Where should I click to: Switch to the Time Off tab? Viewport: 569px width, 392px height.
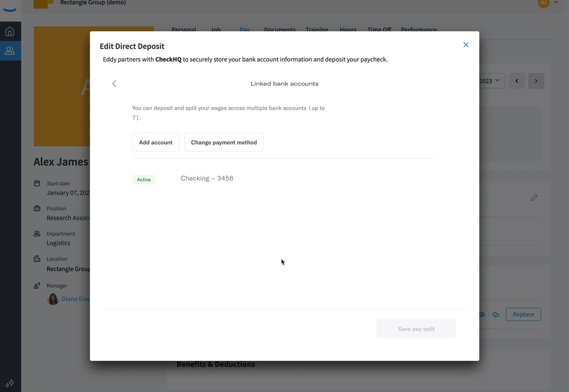[379, 29]
